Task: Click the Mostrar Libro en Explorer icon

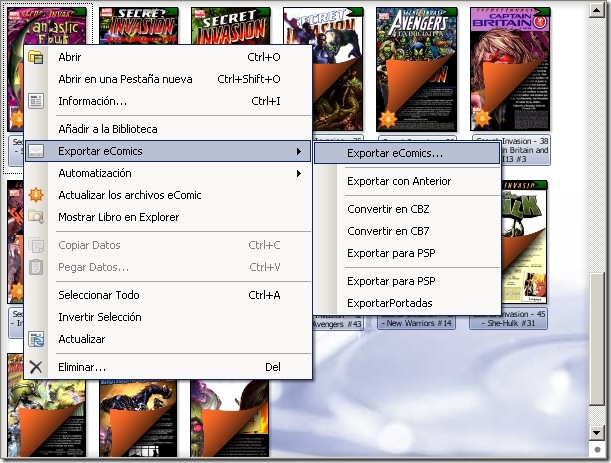Action: (36, 217)
